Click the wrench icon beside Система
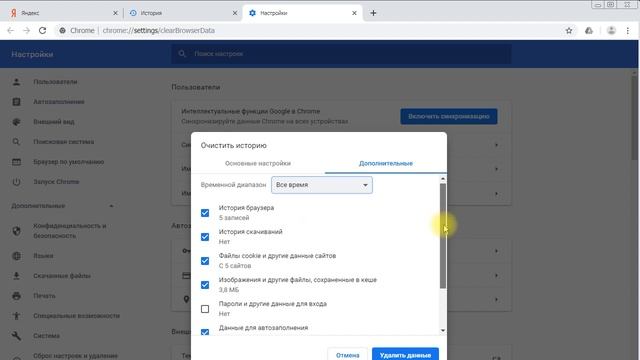 (16, 336)
